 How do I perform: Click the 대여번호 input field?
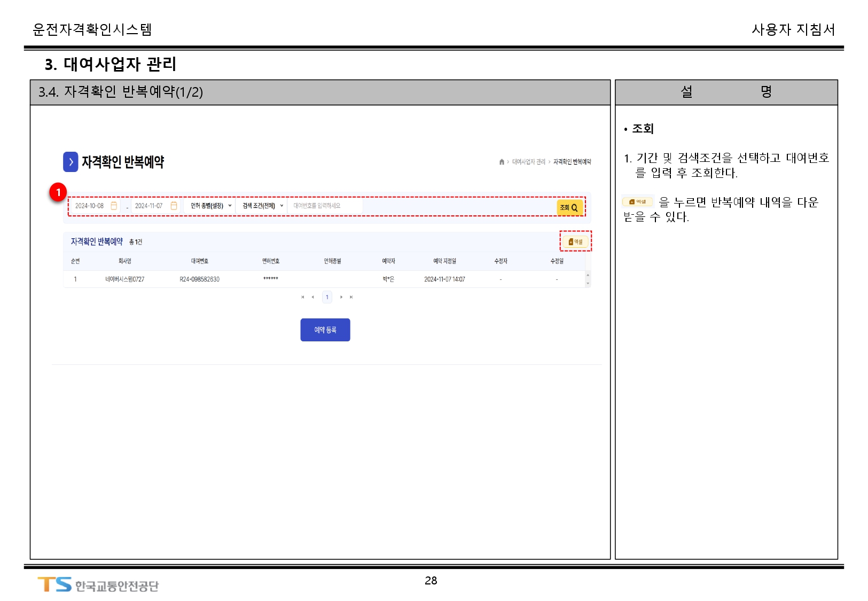[325, 206]
